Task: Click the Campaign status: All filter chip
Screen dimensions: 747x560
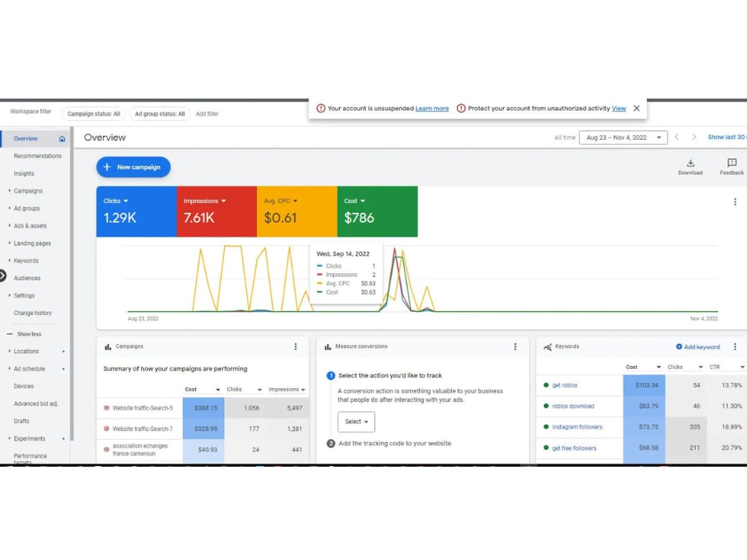Action: pyautogui.click(x=94, y=113)
